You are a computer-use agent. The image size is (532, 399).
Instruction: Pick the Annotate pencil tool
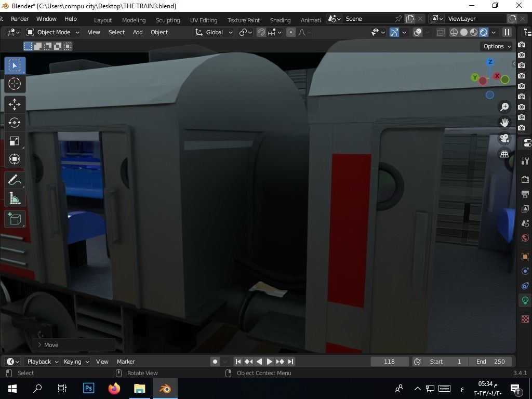click(x=15, y=180)
